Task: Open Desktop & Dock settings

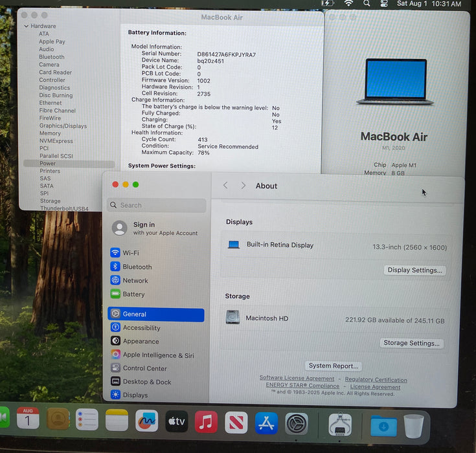Action: tap(141, 381)
